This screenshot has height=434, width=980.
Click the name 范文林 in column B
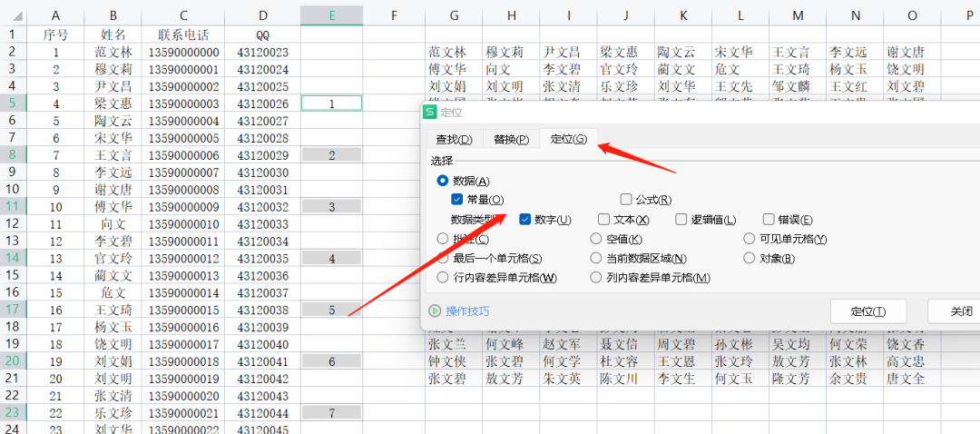tap(113, 53)
